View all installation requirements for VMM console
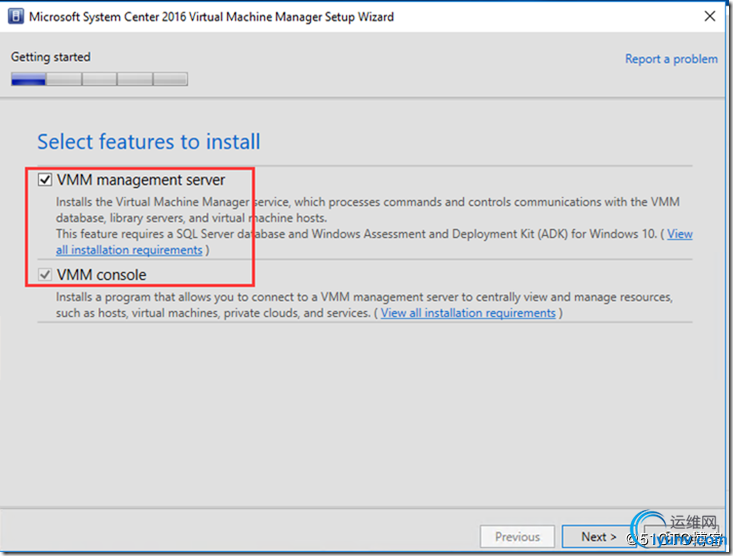 pyautogui.click(x=467, y=313)
